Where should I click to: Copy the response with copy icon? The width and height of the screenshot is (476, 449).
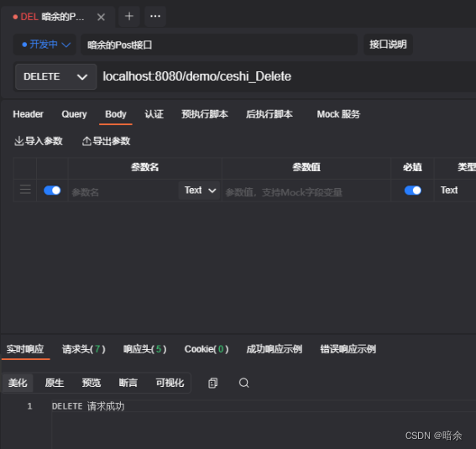tap(212, 383)
